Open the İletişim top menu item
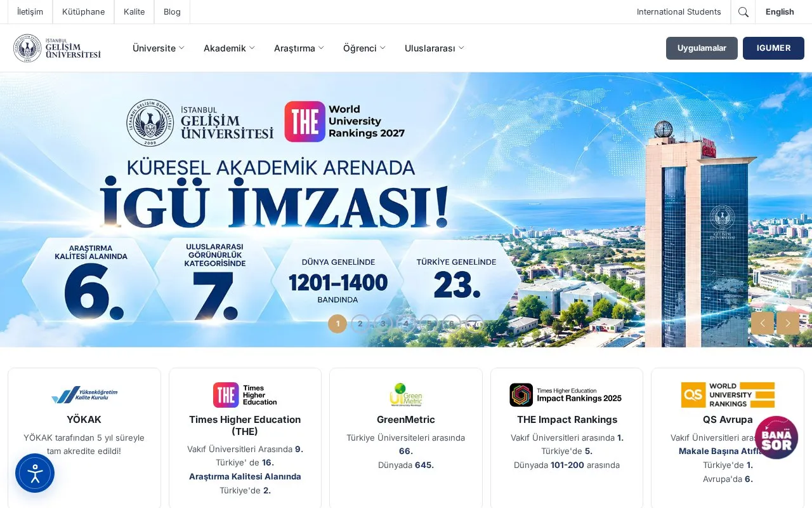 (30, 12)
